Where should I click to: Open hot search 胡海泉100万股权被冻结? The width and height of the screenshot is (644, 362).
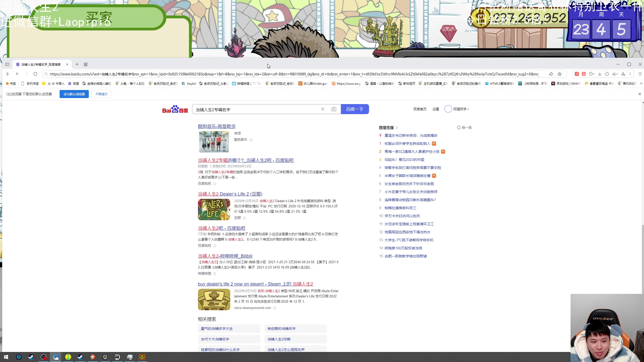[x=404, y=248]
